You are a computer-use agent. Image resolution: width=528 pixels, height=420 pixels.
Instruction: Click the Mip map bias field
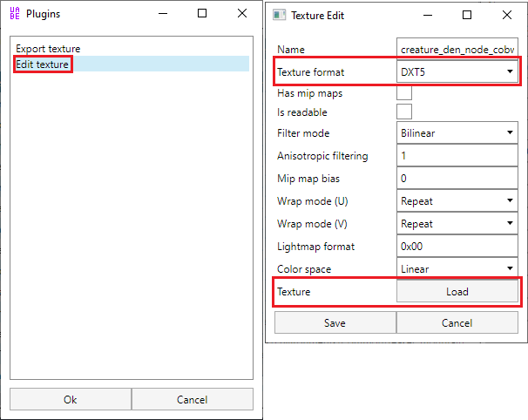pos(457,179)
